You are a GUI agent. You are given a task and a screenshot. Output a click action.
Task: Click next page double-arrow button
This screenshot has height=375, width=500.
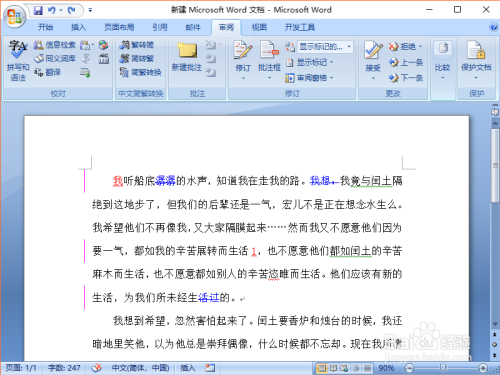495,356
